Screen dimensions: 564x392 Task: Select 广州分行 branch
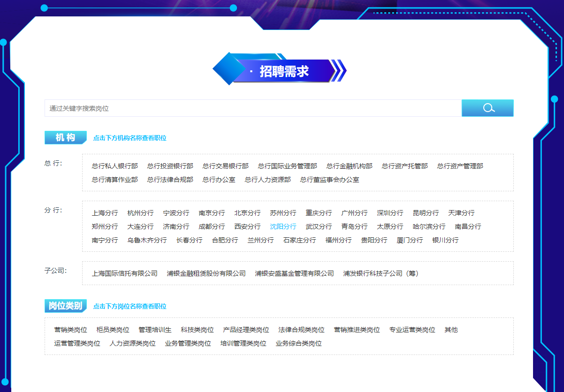[355, 213]
